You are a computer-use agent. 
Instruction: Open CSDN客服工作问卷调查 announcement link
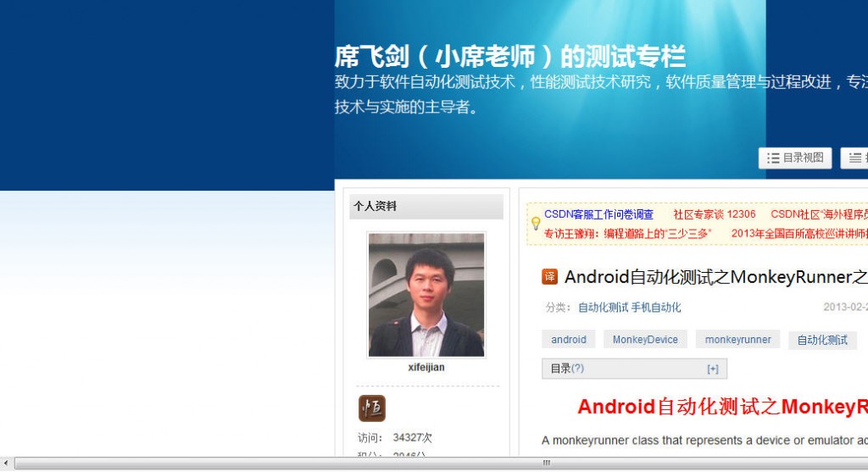tap(598, 214)
